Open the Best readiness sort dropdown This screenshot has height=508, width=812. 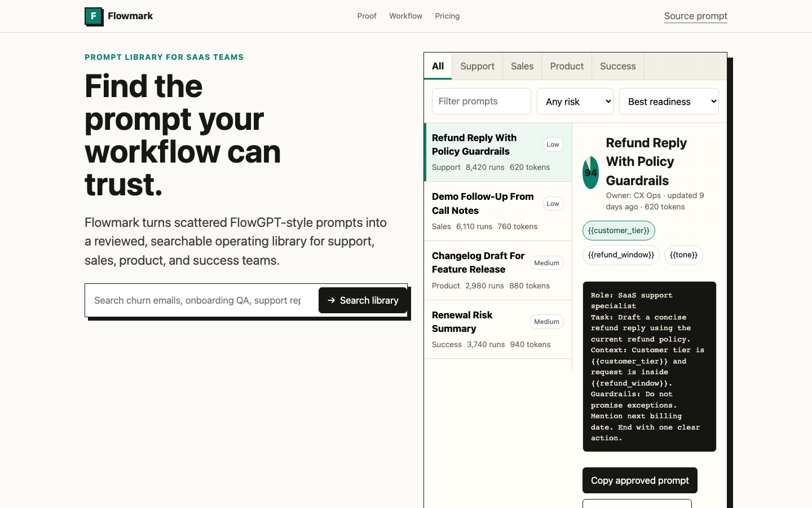click(669, 102)
